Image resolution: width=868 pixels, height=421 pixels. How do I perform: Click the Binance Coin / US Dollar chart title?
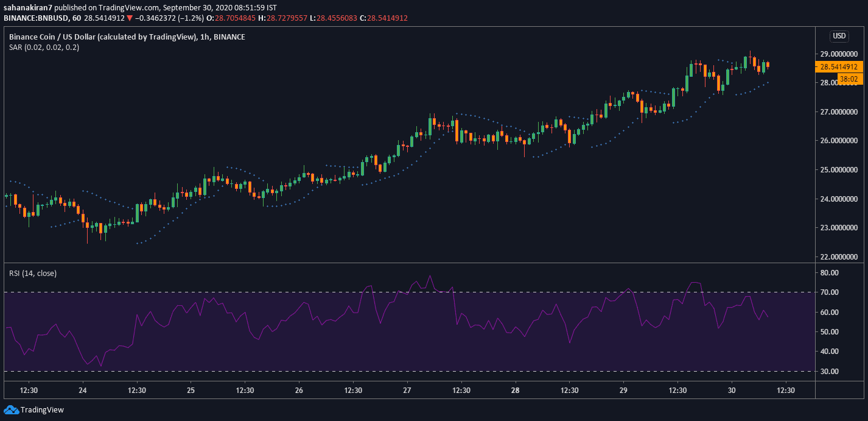click(x=127, y=37)
